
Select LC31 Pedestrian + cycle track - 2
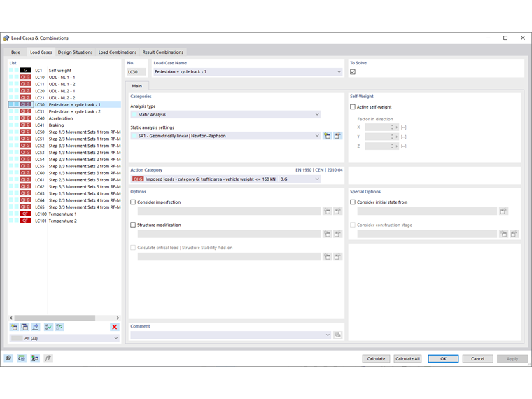(x=64, y=111)
